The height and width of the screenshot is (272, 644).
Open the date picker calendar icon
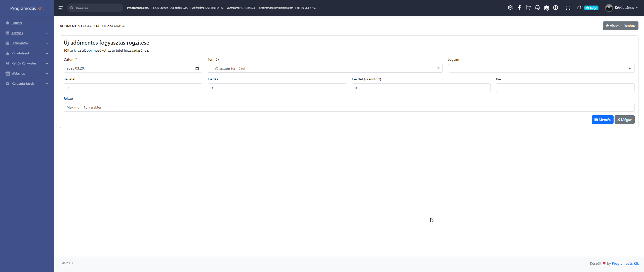[197, 68]
